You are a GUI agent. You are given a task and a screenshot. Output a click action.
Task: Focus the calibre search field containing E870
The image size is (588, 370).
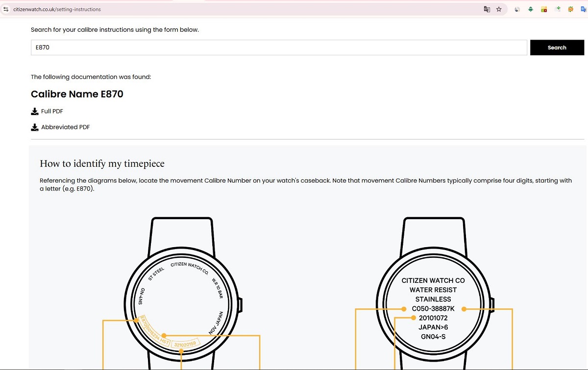(x=279, y=47)
